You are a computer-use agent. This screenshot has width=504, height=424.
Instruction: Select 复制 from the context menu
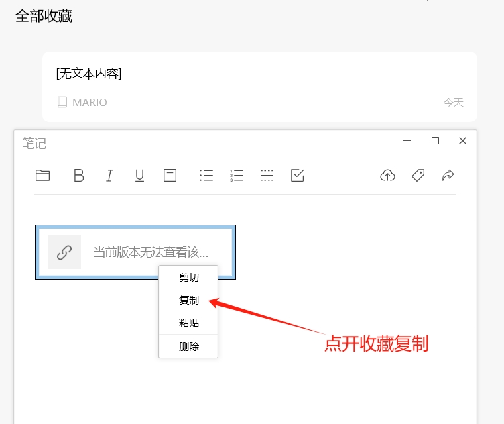tap(189, 300)
